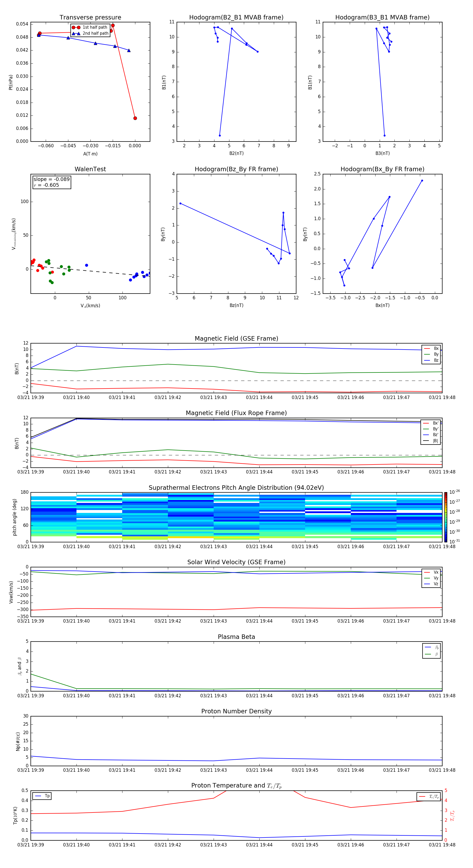Select the 'Pt(nPa)' y-axis label
473x868 pixels.
click(x=11, y=82)
